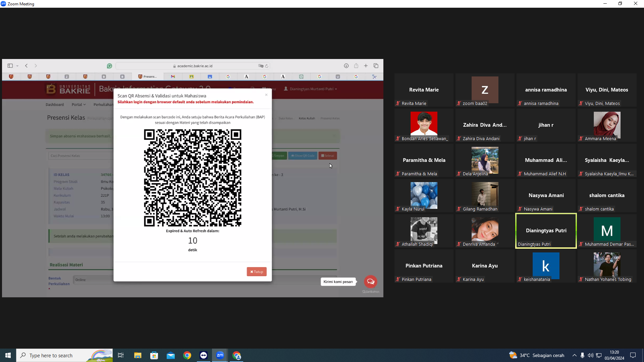This screenshot has height=362, width=644.
Task: Open the Dashboard menu item
Action: [x=55, y=105]
